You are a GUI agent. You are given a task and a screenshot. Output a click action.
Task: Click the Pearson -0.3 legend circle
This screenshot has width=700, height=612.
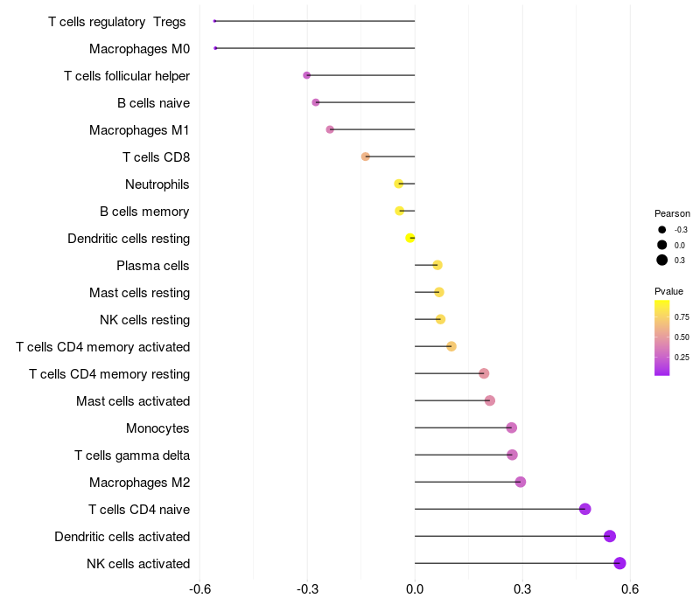[662, 230]
